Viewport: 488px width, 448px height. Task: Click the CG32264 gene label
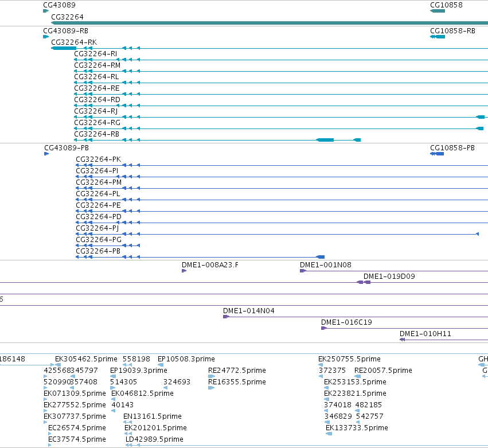point(67,17)
